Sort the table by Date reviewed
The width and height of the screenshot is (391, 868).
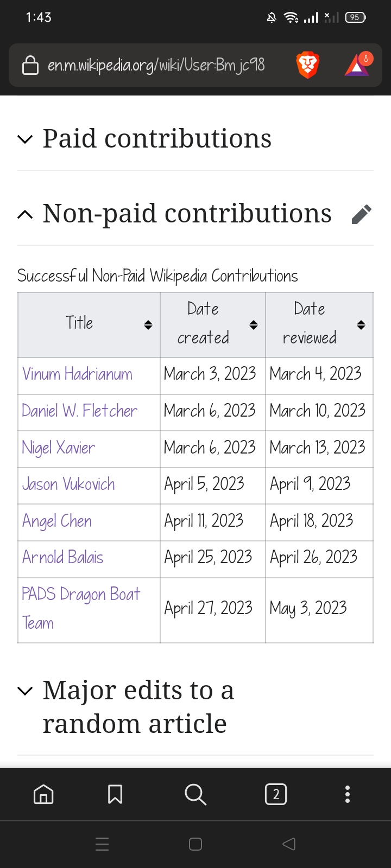361,325
